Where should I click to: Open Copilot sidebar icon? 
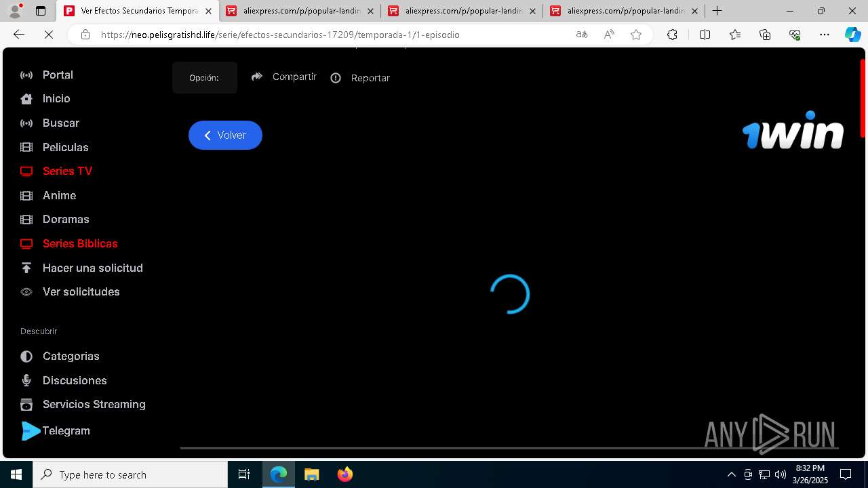[x=852, y=35]
